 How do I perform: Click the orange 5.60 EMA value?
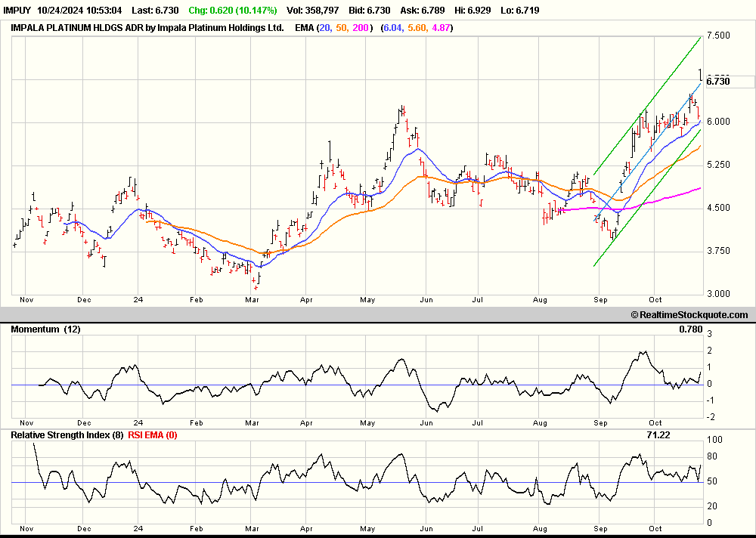click(x=417, y=28)
